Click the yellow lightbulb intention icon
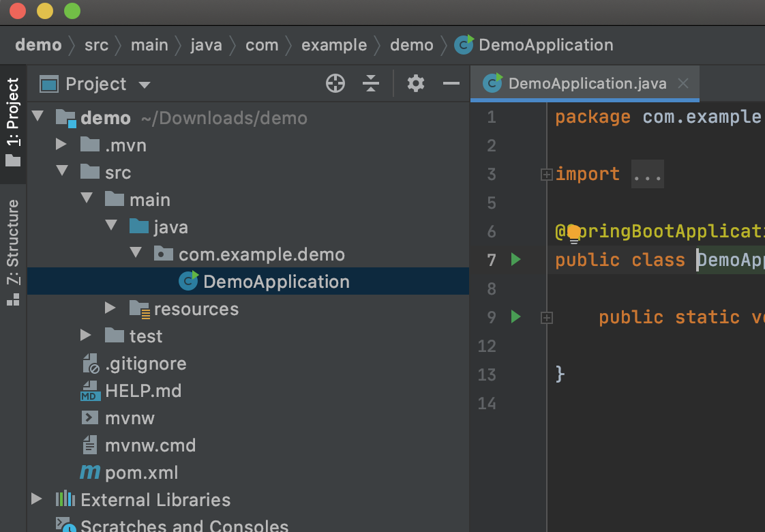 574,233
